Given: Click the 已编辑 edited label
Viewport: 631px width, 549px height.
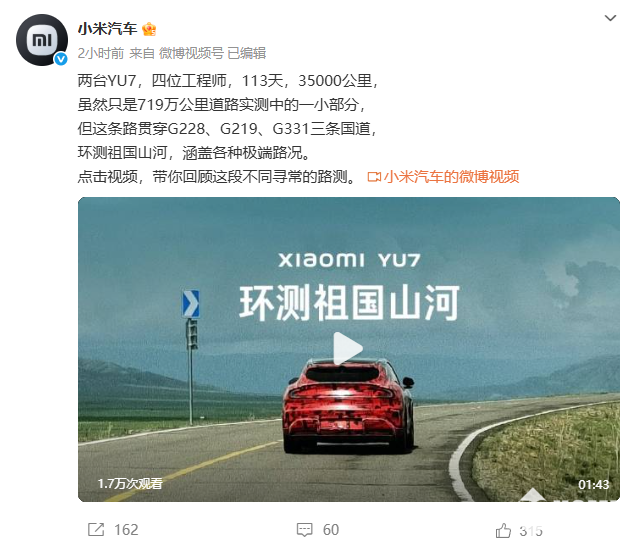Looking at the screenshot, I should [x=247, y=53].
